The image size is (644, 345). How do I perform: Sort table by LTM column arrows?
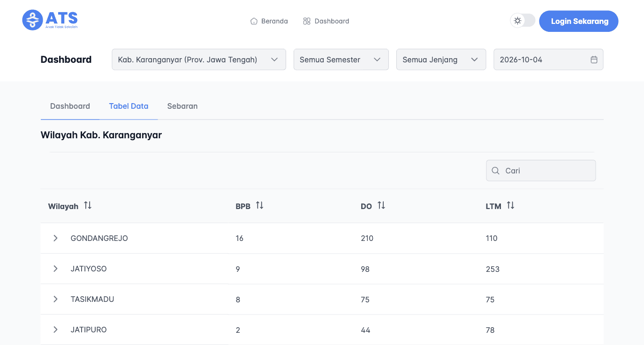click(x=510, y=205)
